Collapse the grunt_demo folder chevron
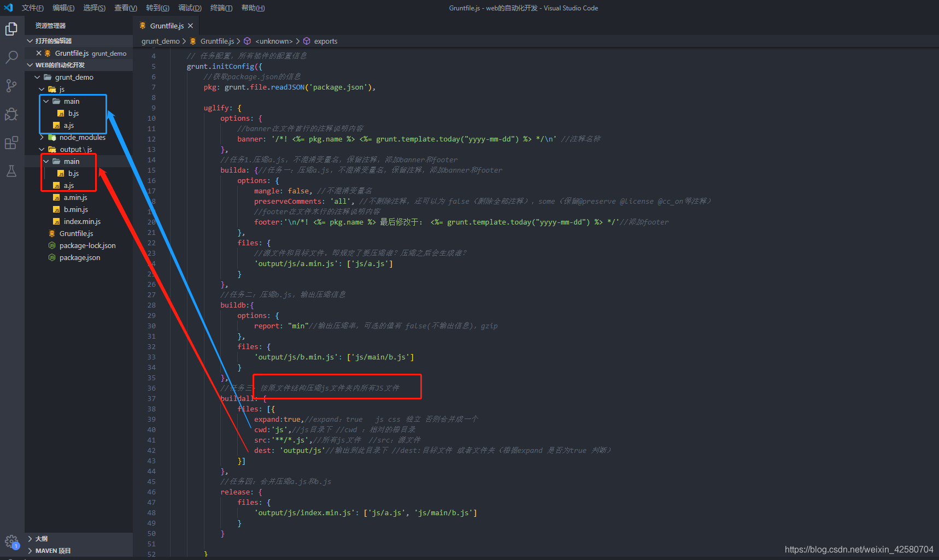 tap(37, 77)
